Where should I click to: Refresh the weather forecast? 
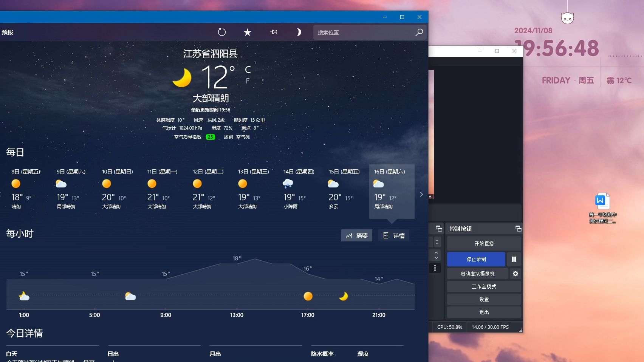click(222, 32)
